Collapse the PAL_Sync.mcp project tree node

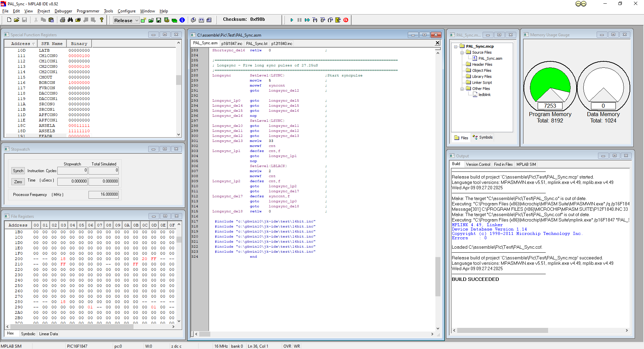pyautogui.click(x=456, y=47)
